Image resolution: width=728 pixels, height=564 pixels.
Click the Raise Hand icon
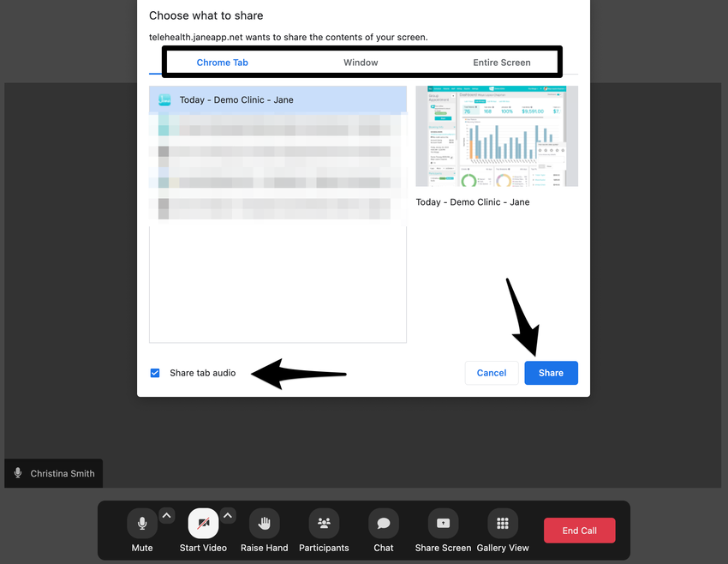[x=265, y=523]
